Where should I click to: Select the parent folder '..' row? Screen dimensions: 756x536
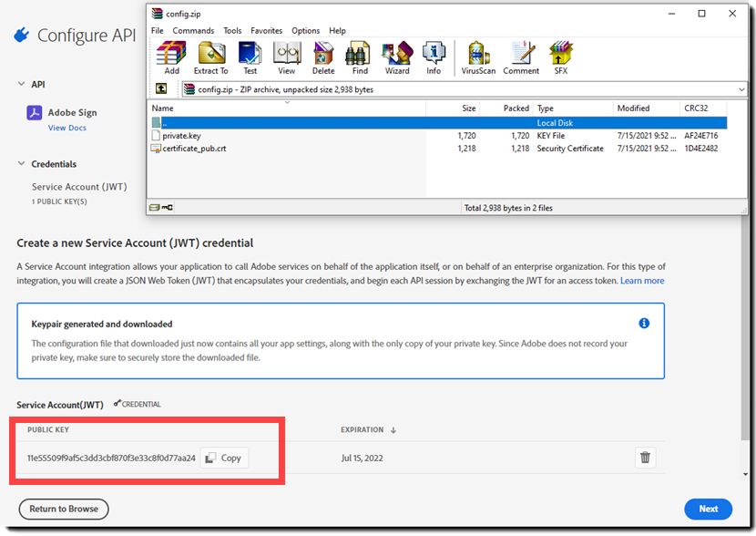(x=439, y=122)
